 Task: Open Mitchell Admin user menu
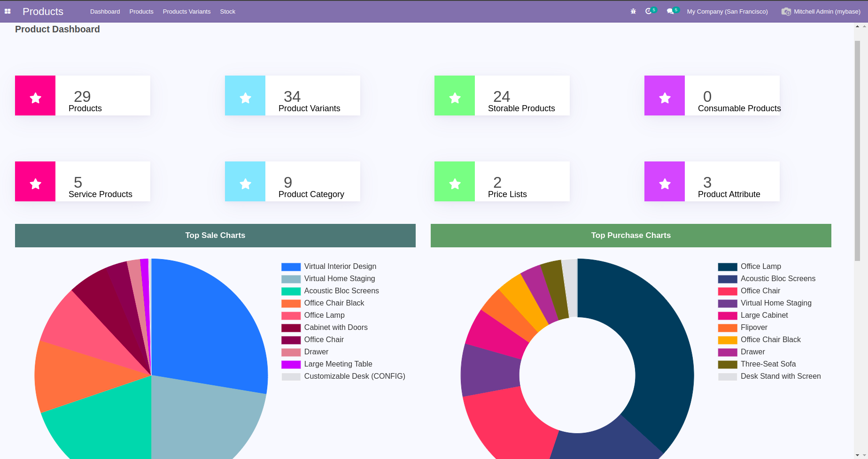[x=821, y=11]
